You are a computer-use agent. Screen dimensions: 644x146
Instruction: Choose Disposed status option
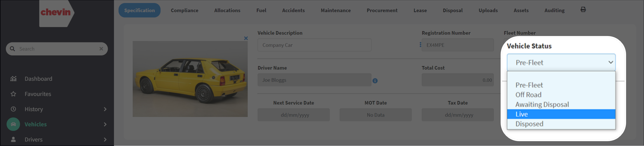pyautogui.click(x=561, y=124)
